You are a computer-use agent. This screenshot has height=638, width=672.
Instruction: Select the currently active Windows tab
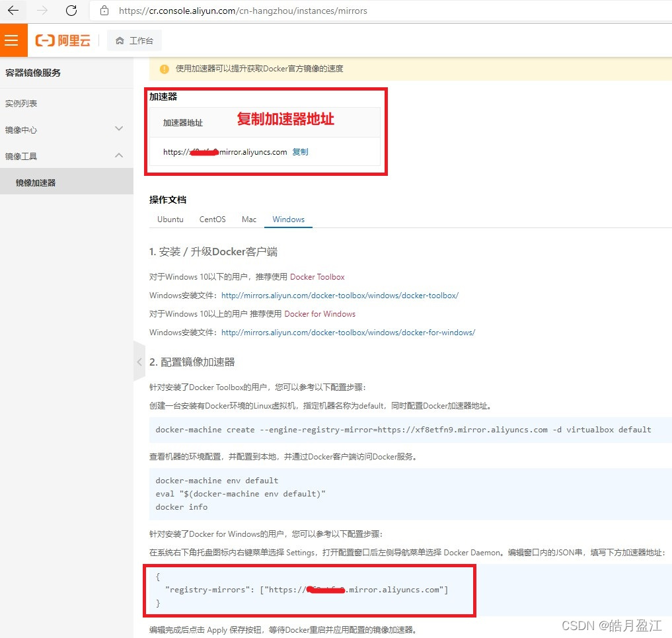(288, 219)
